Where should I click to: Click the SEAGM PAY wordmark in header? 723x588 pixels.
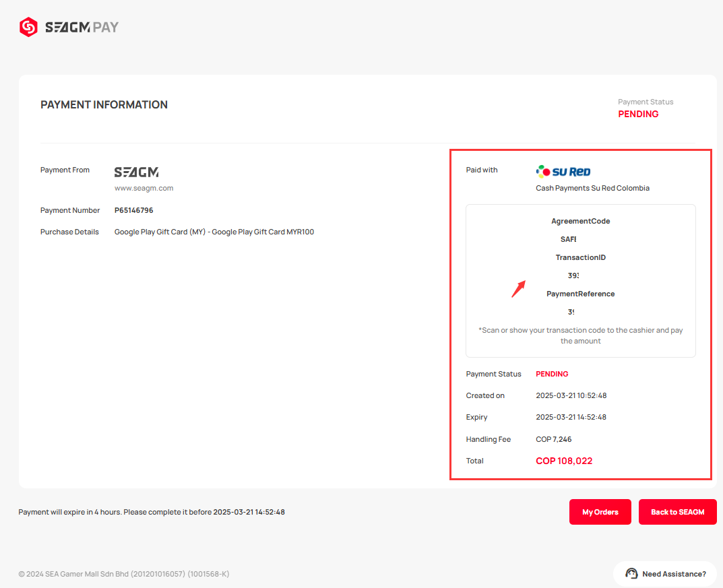[82, 27]
